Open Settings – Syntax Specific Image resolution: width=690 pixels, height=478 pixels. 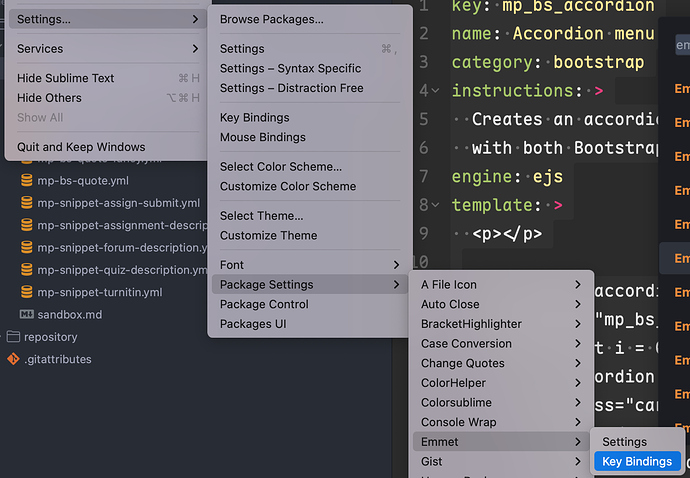point(310,69)
